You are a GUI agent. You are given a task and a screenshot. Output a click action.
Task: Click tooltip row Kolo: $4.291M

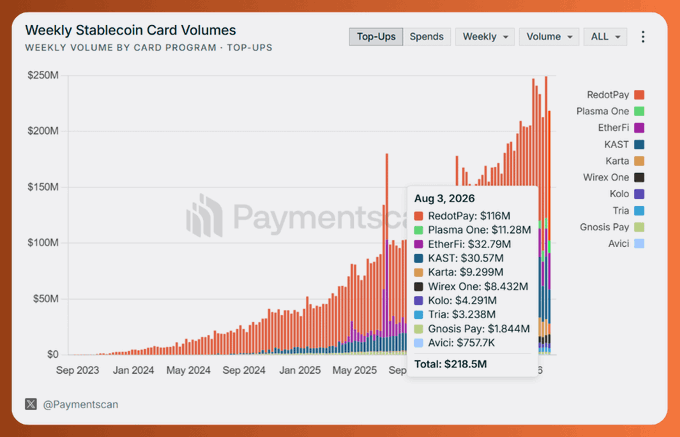coord(455,300)
